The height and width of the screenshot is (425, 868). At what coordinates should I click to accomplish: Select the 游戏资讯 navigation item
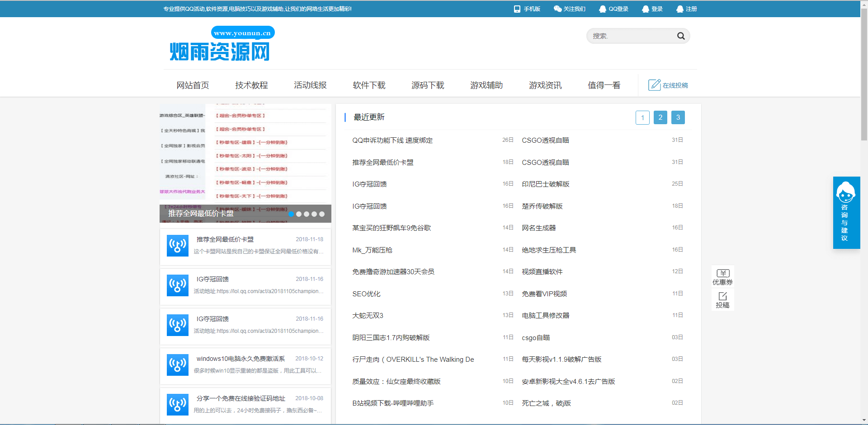[545, 85]
